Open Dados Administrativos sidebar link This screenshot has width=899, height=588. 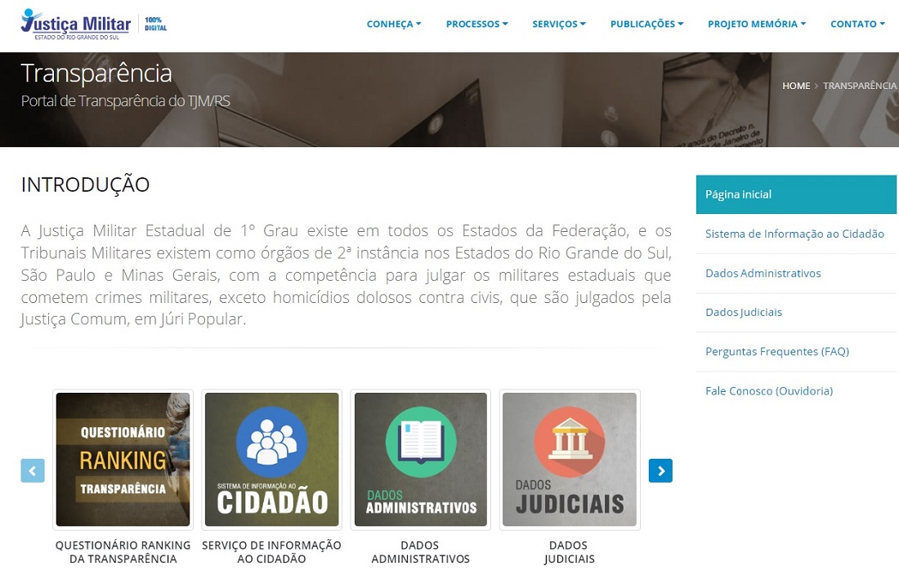point(763,274)
